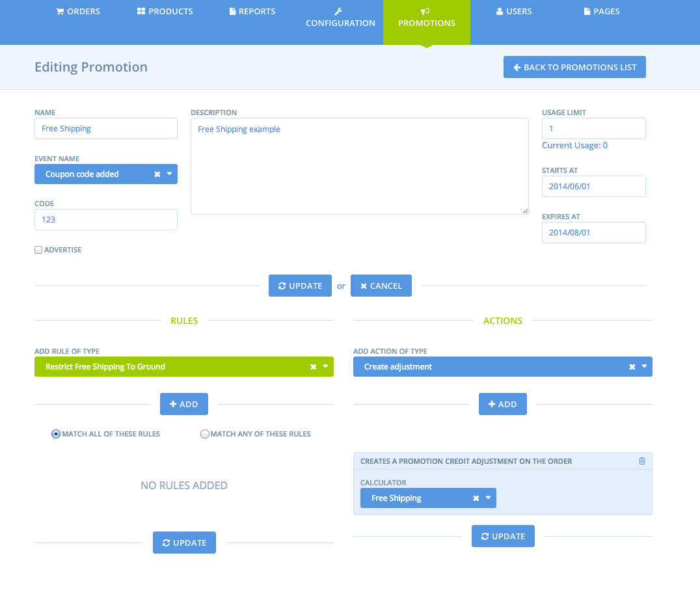Go to the Reports tab
Screen dimensions: 700x592
pyautogui.click(x=252, y=12)
